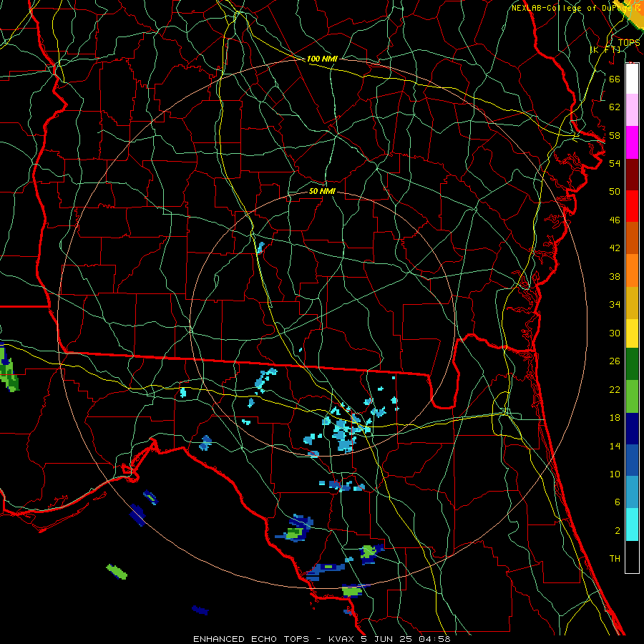Image resolution: width=644 pixels, height=644 pixels.
Task: Click the bright red legend swatch below 50
Action: [x=632, y=206]
